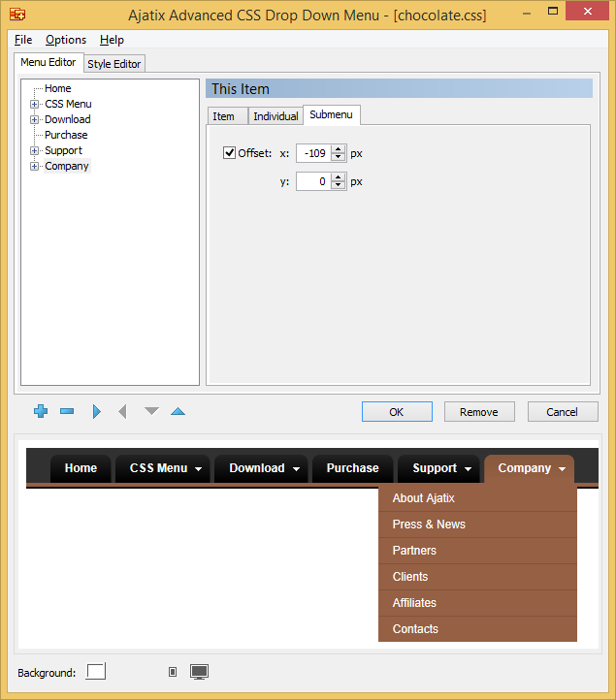
Task: Click the blue plus add item icon
Action: click(x=41, y=411)
